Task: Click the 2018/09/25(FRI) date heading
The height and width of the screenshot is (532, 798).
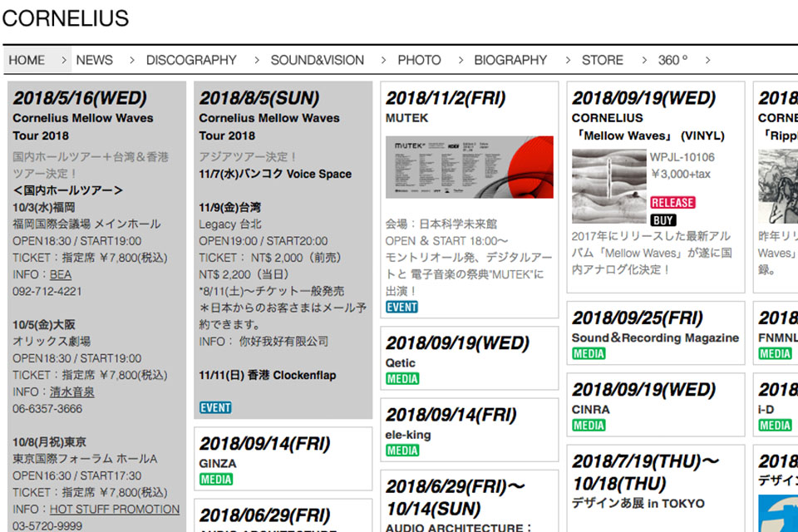Action: (638, 318)
